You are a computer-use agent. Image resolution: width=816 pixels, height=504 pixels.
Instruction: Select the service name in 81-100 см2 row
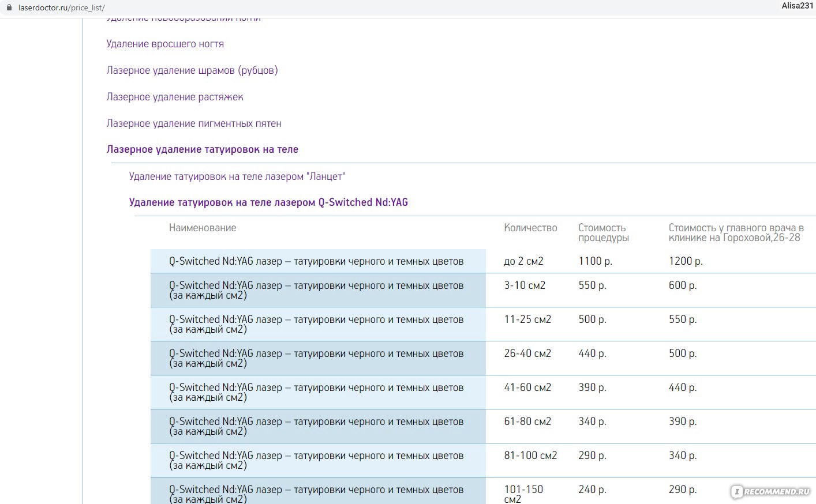pyautogui.click(x=316, y=460)
